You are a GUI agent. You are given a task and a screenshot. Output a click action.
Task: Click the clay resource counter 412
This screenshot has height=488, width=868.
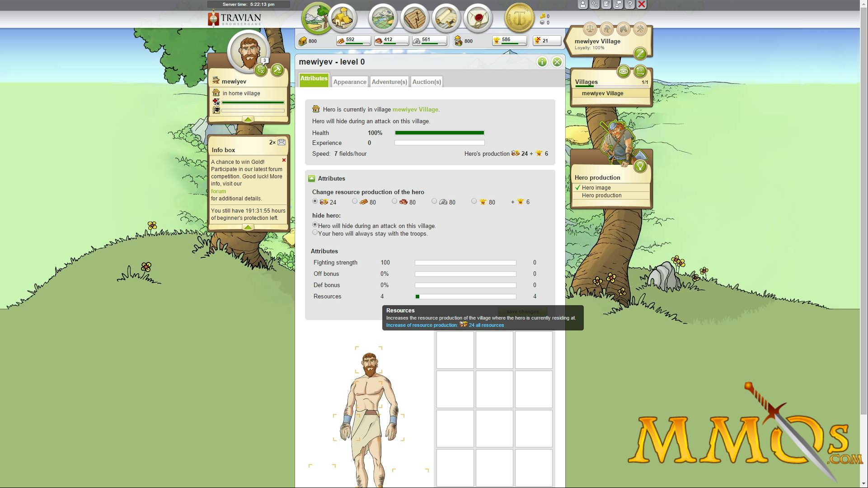point(391,41)
